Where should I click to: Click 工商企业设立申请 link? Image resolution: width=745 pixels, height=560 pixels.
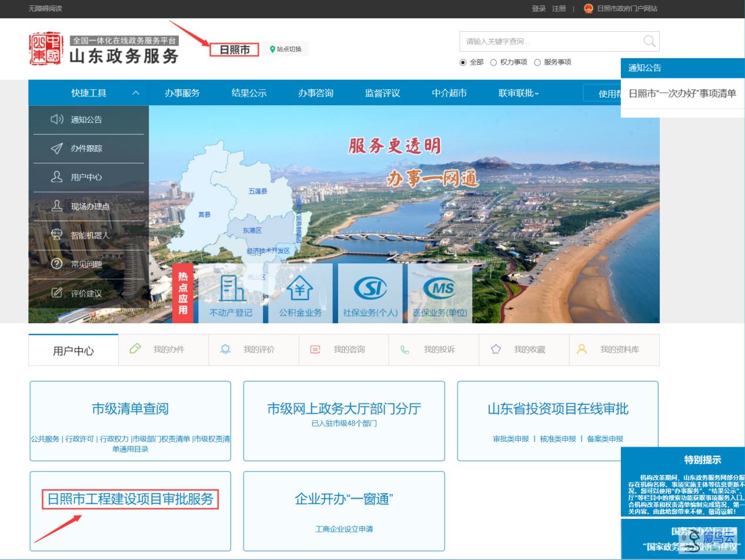[344, 529]
